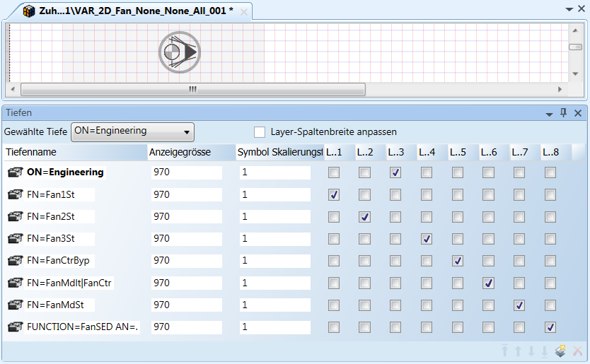Enable Layer-Spaltenbreite anpassen checkbox
Screen dimensions: 590x364
260,132
